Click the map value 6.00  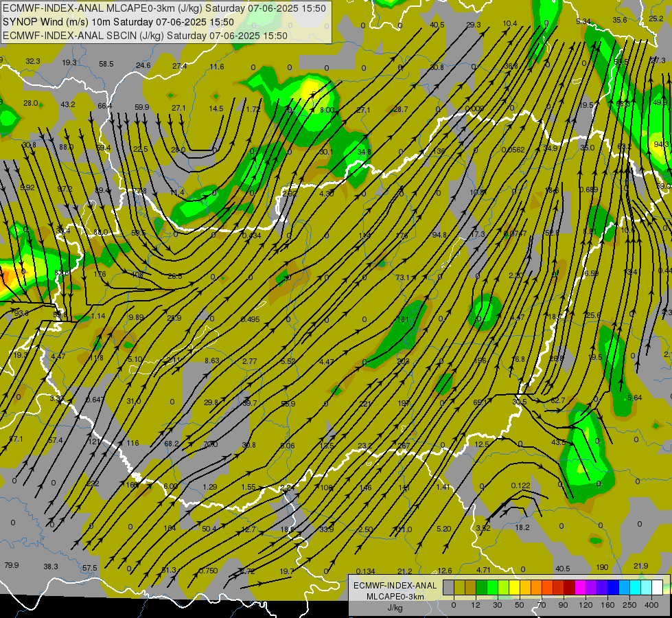click(x=170, y=486)
